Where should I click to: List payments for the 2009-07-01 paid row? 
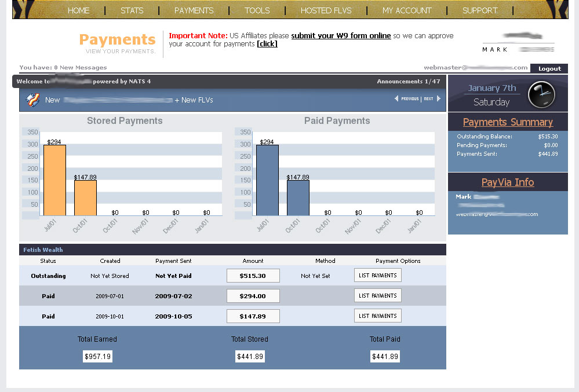coord(377,296)
